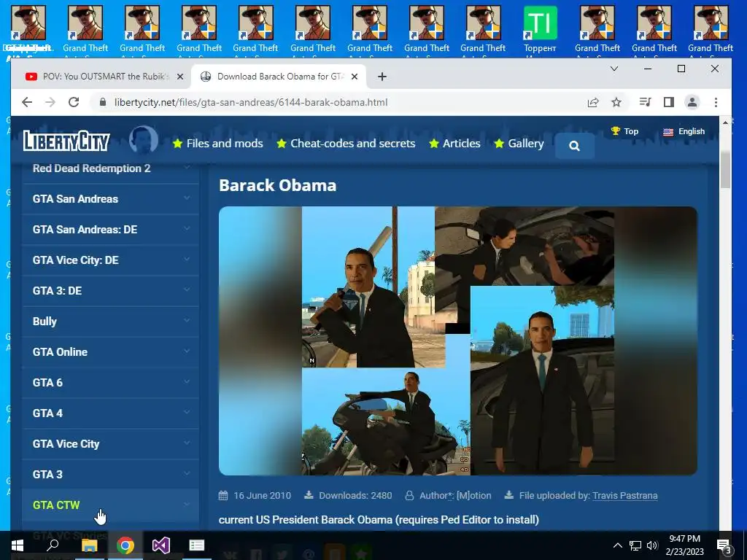Screen dimensions: 747x560
Task: Click Chrome icon in taskbar
Action: coord(125,545)
